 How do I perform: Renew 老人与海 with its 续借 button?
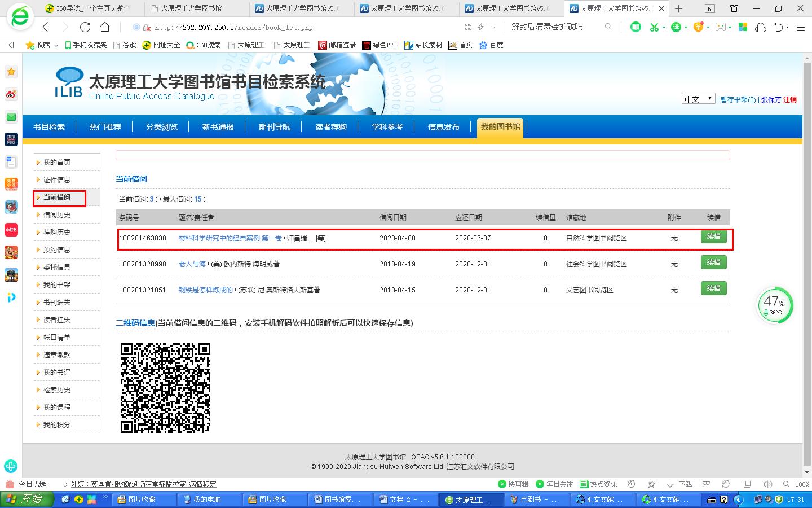tap(713, 262)
